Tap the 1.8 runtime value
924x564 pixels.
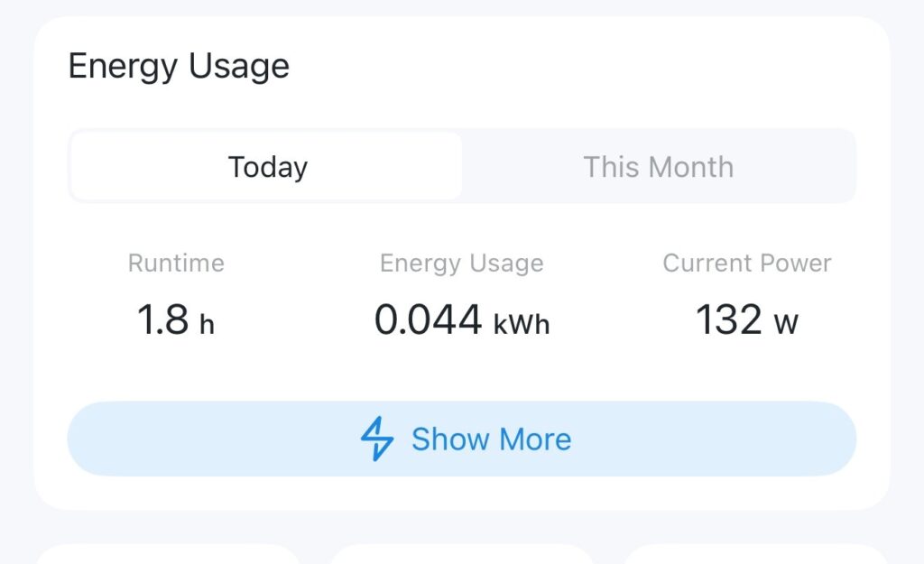pyautogui.click(x=162, y=320)
